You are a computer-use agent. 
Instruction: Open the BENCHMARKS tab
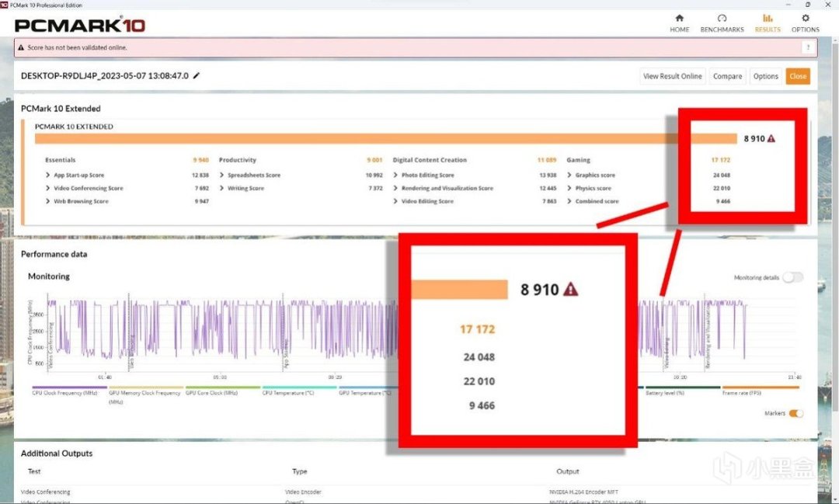[722, 23]
